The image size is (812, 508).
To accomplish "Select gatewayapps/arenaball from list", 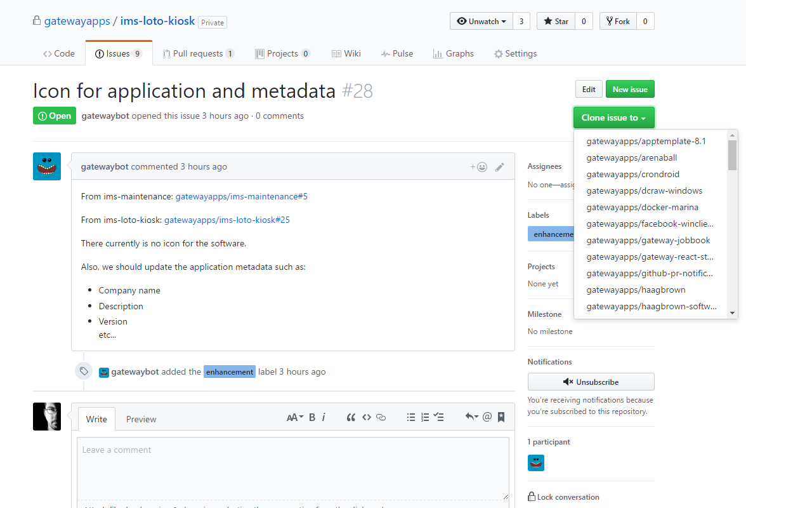I will click(x=650, y=157).
